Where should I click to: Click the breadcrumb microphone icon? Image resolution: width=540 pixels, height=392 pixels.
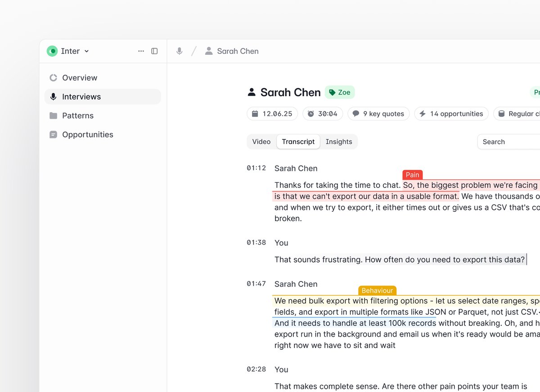click(x=180, y=51)
